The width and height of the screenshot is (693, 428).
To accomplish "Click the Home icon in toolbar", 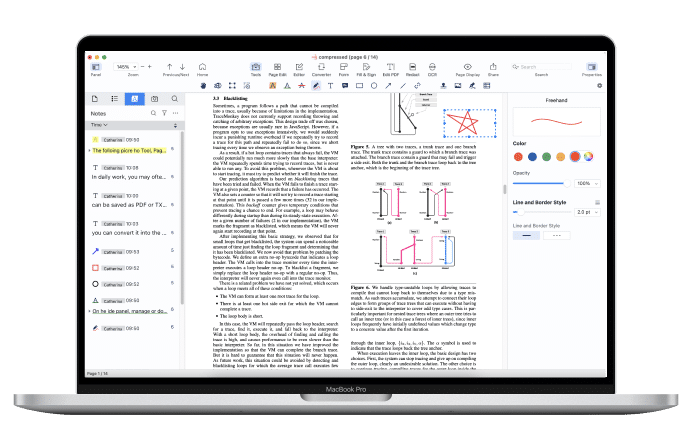I will click(x=202, y=67).
